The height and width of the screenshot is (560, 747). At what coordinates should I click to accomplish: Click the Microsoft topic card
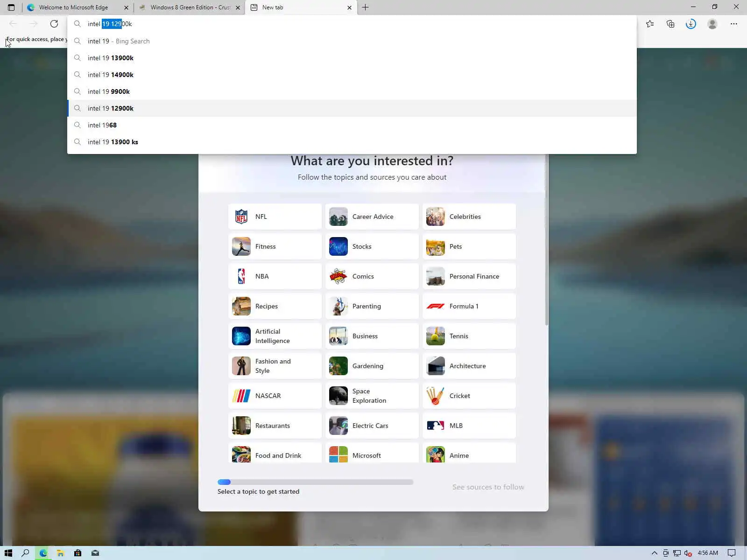[372, 453]
